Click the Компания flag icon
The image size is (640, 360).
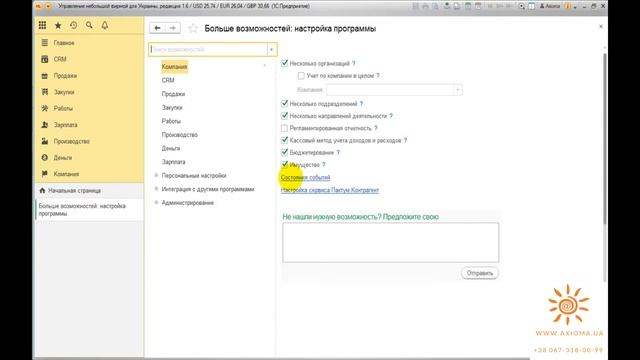click(x=44, y=174)
